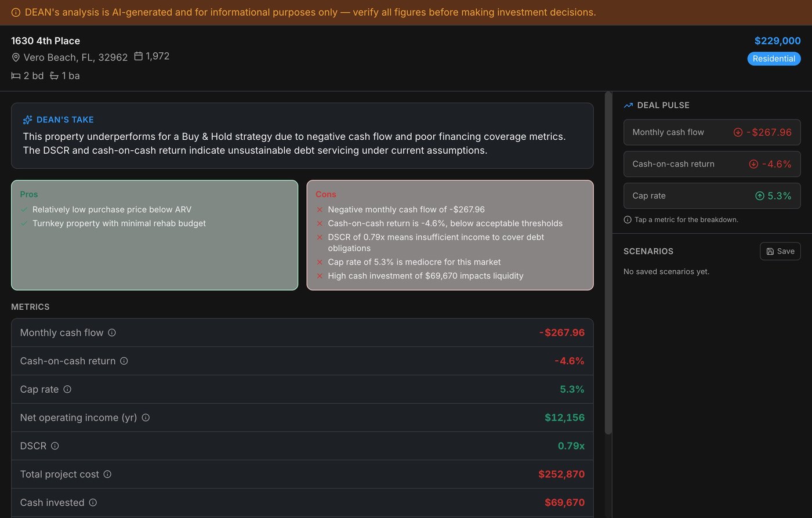The width and height of the screenshot is (812, 518).
Task: Open Cap rate breakdown in Deal Pulse
Action: tap(712, 196)
